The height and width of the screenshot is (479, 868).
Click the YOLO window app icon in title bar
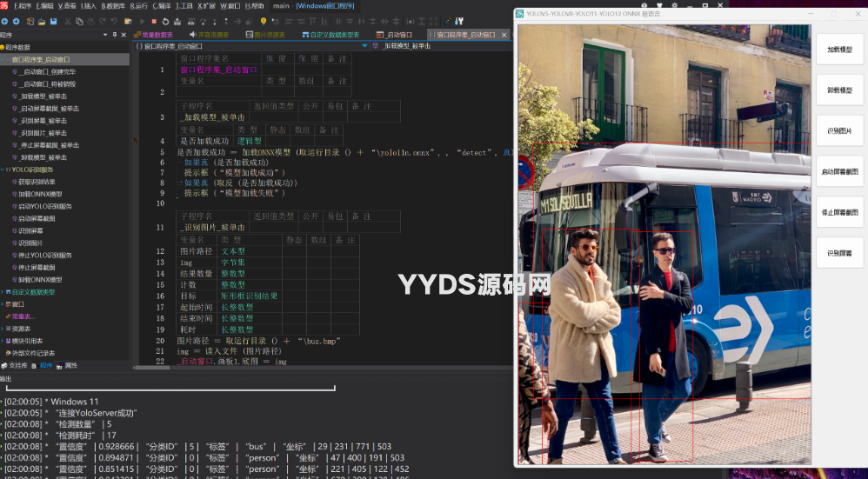click(520, 14)
